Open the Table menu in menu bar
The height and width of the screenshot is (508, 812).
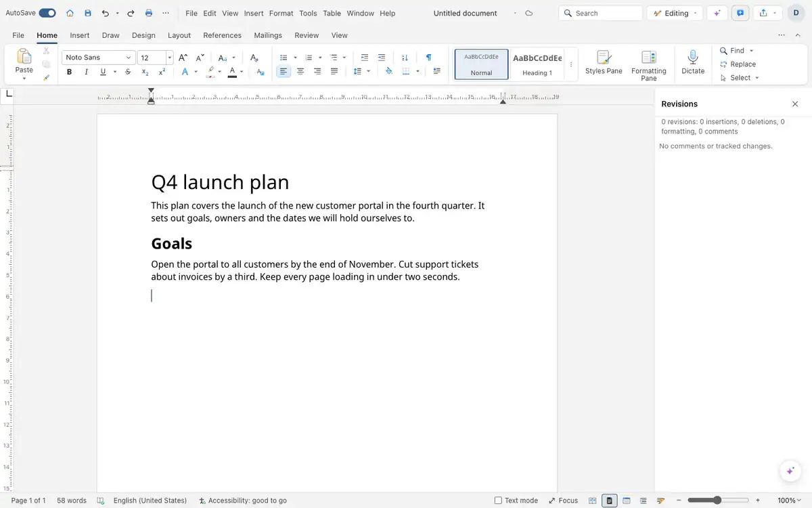click(x=332, y=13)
